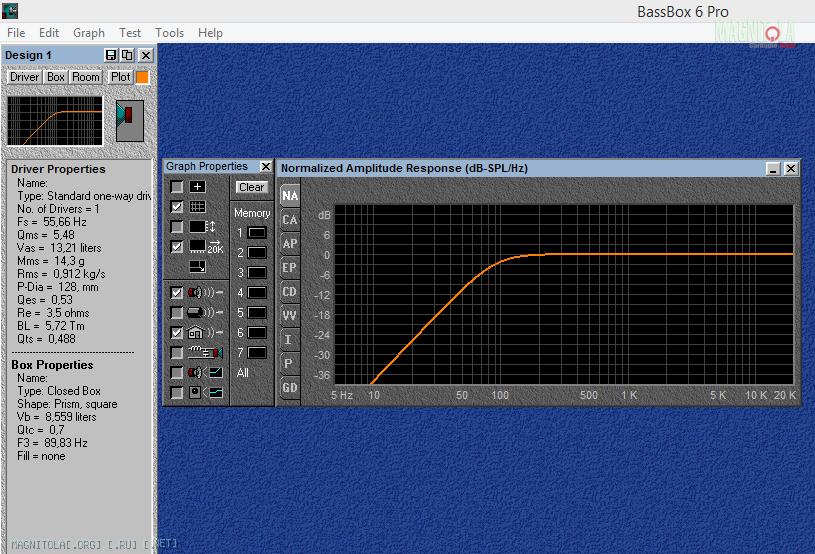Click the Fs = 55,66 Hz value
The image size is (815, 554).
(51, 222)
